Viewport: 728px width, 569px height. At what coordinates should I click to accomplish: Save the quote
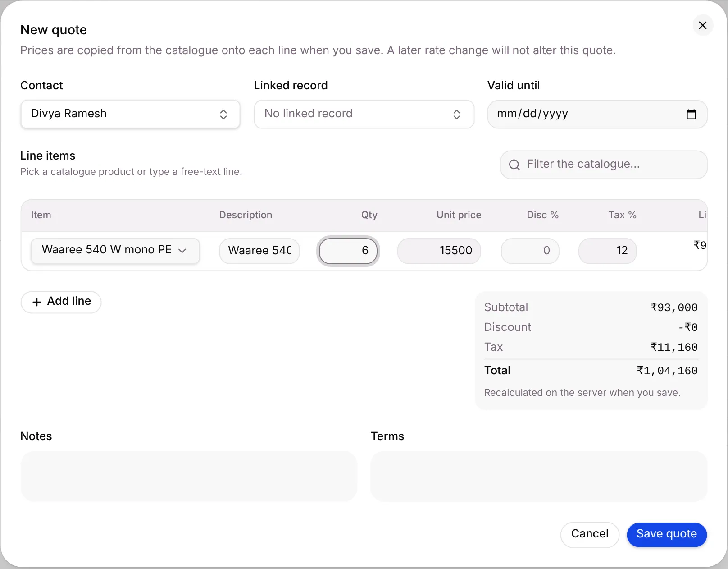(667, 535)
